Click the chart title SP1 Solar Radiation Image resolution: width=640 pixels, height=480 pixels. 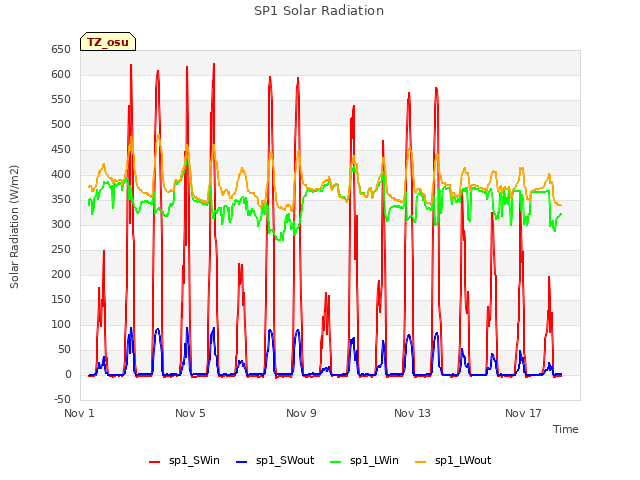[319, 11]
